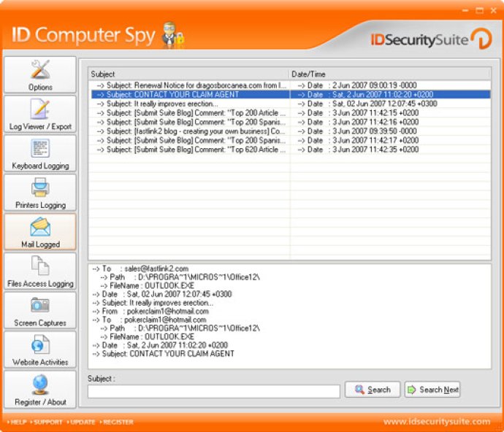
Task: Select the fastlink2 blog comment row
Action: tap(291, 131)
